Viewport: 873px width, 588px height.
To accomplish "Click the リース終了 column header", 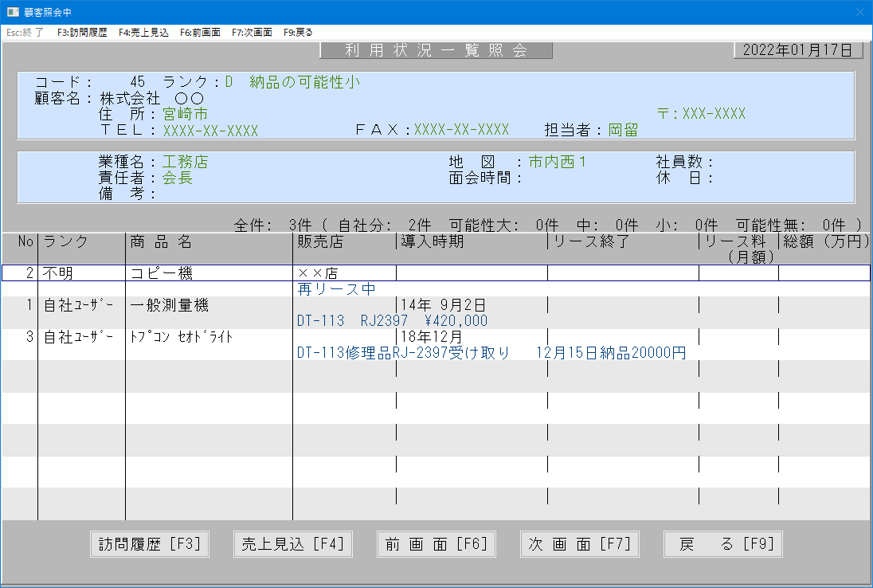I will click(591, 241).
